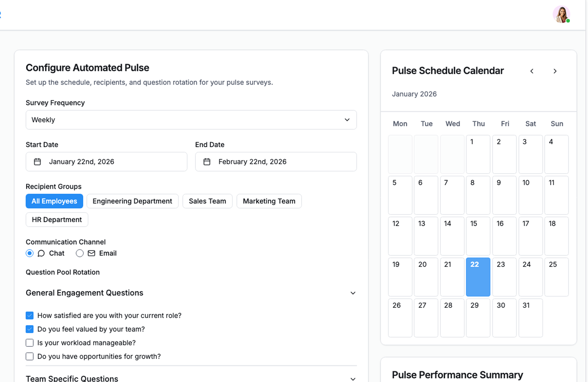Expand Team Specific Questions section

(x=353, y=379)
